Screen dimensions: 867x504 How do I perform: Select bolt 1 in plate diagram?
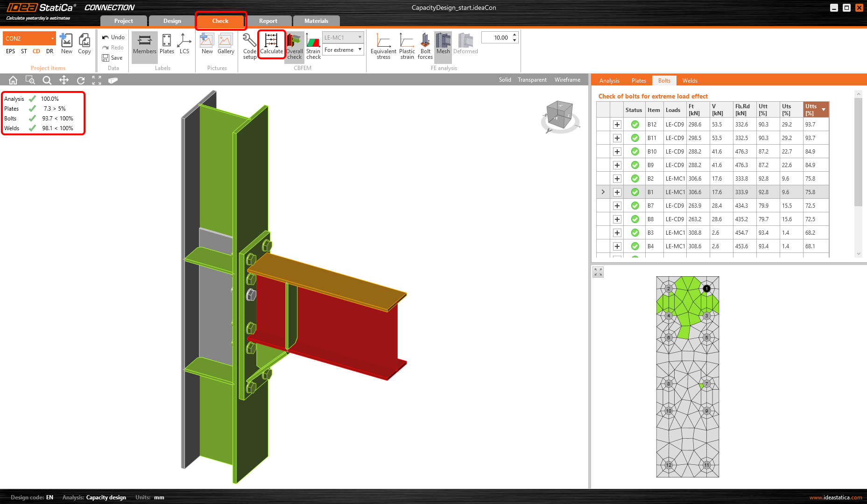coord(706,288)
